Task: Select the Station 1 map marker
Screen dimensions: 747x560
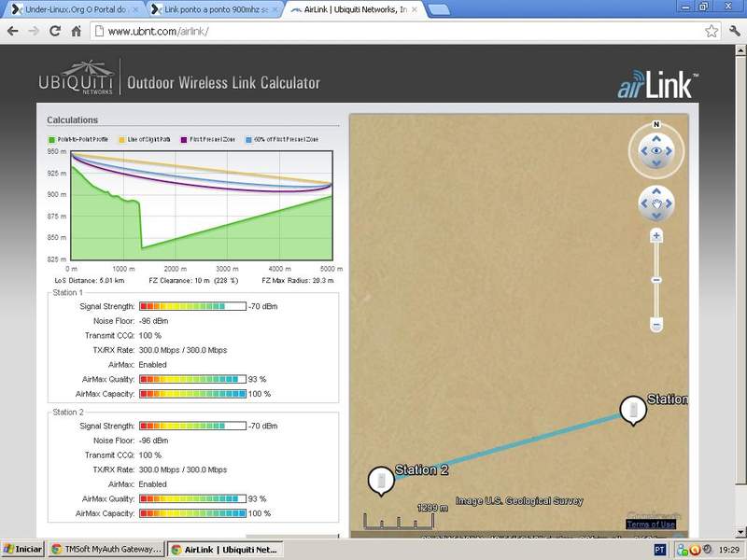Action: click(633, 411)
